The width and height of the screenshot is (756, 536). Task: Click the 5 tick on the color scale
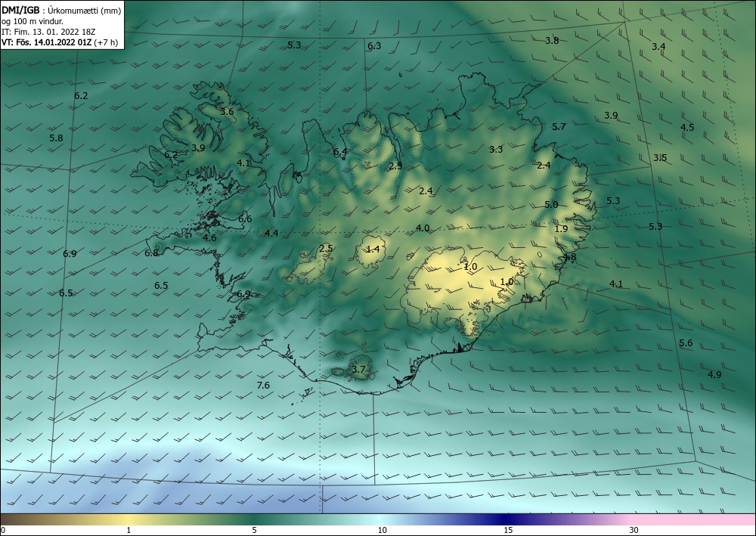click(255, 530)
